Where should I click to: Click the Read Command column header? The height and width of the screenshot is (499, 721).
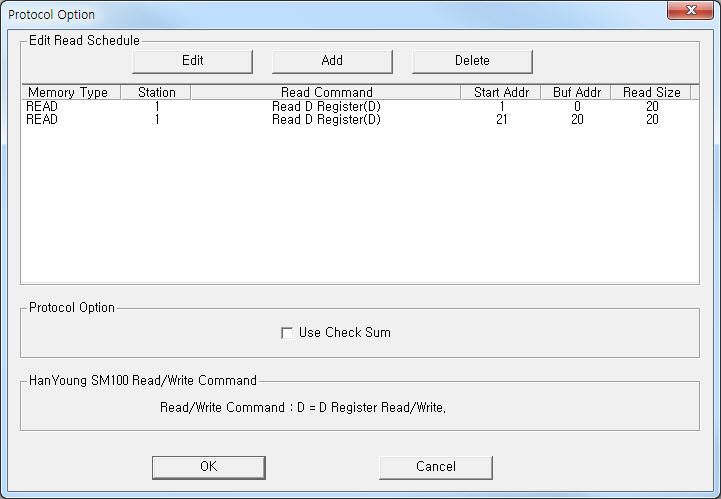pyautogui.click(x=326, y=92)
